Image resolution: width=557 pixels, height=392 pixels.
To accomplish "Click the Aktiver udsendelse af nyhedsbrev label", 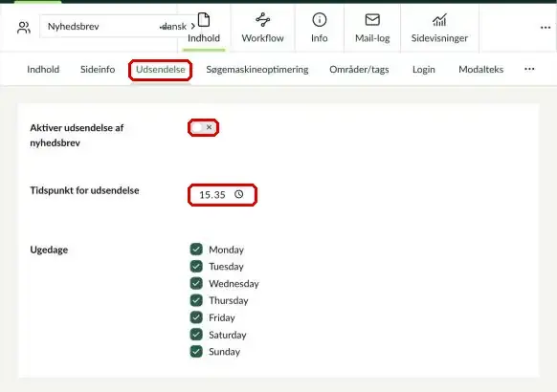I will [x=77, y=135].
